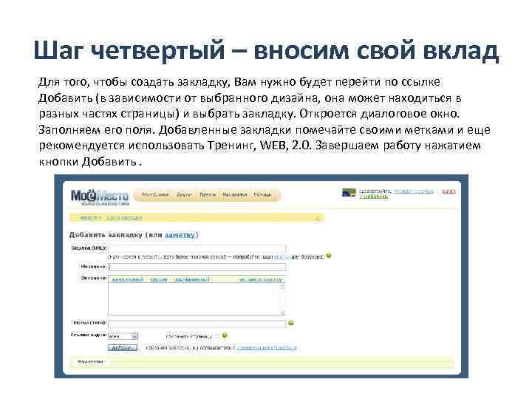Open the Настройки tab
The height and width of the screenshot is (399, 532).
pyautogui.click(x=234, y=195)
